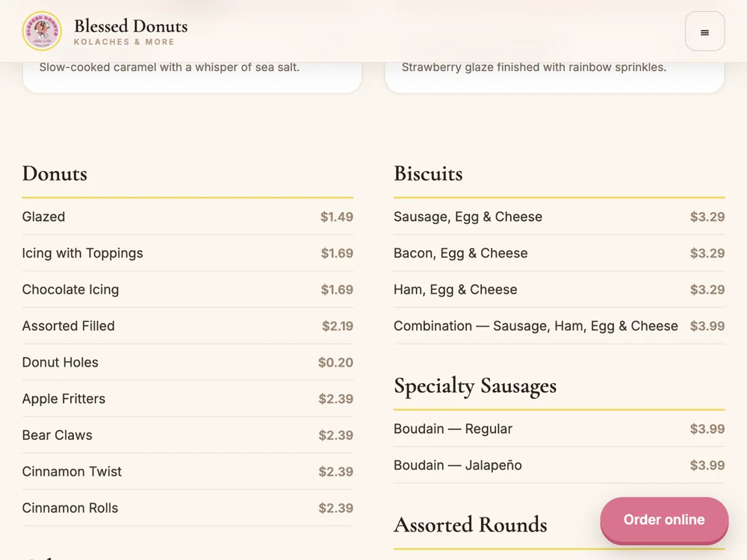Viewport: 747px width, 560px height.
Task: Click the Icing with Toppings item
Action: coord(187,253)
